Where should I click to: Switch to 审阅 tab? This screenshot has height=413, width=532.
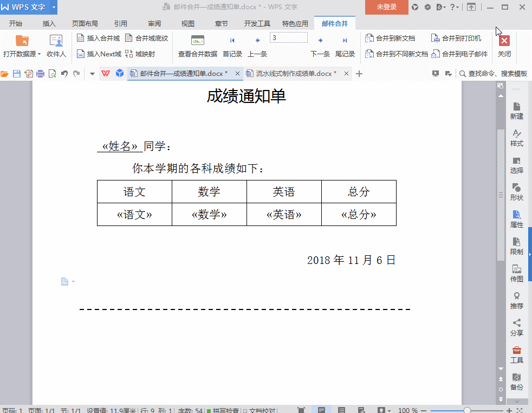coord(154,23)
